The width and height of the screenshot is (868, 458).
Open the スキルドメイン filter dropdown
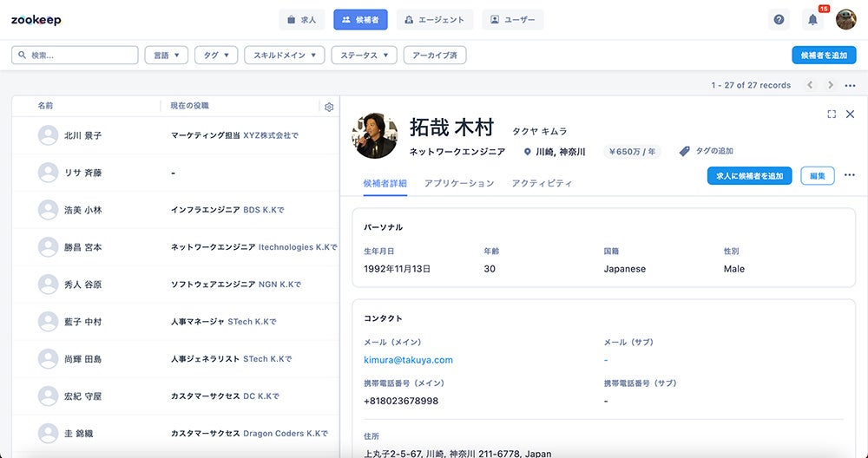click(x=285, y=56)
